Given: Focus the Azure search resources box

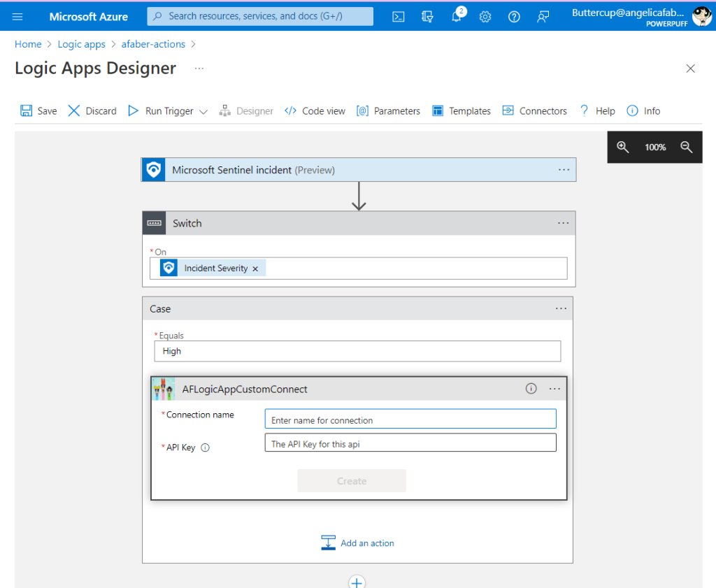Looking at the screenshot, I should (x=260, y=16).
